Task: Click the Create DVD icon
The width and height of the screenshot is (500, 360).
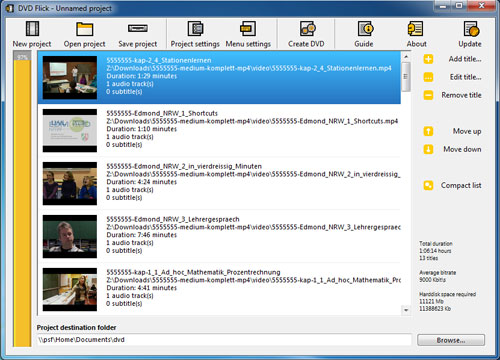Action: [x=307, y=29]
